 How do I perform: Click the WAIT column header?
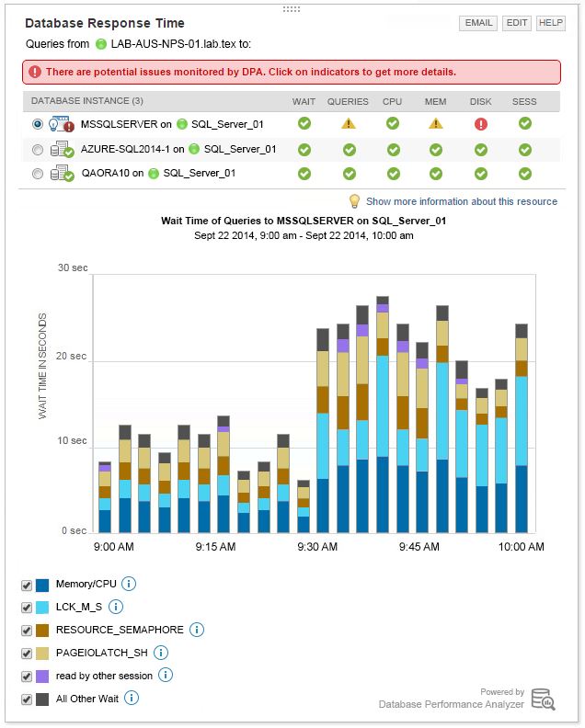pyautogui.click(x=304, y=101)
